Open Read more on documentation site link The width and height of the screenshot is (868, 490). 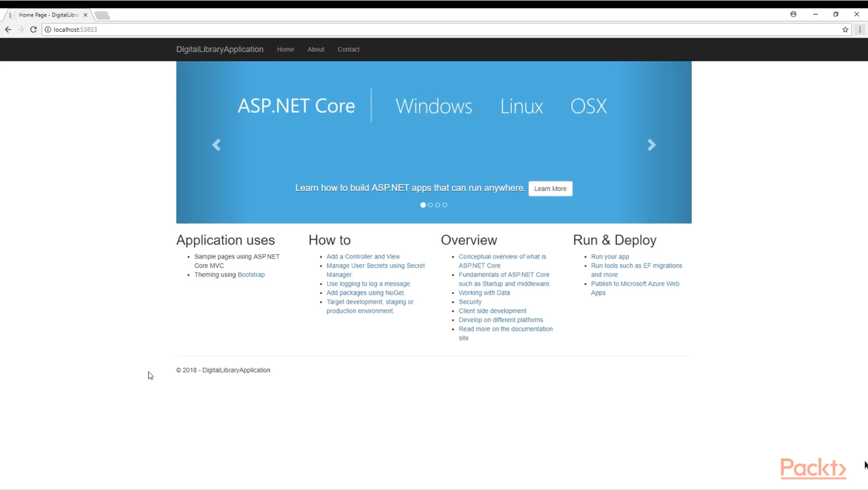click(506, 333)
